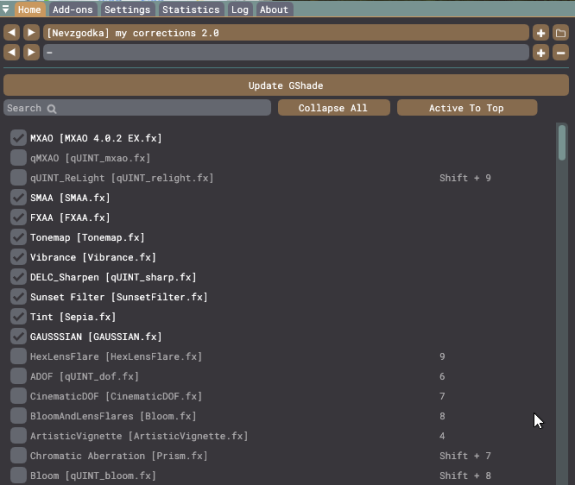Enable the BloomAndLensFlares checkbox

point(18,416)
